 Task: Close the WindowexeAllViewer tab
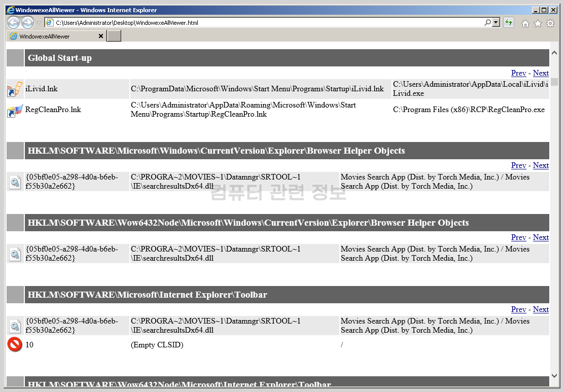point(101,36)
